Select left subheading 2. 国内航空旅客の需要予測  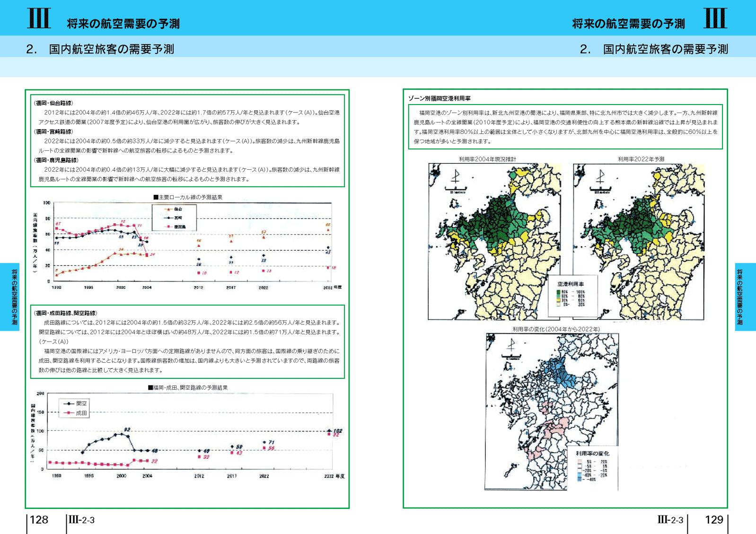click(100, 49)
